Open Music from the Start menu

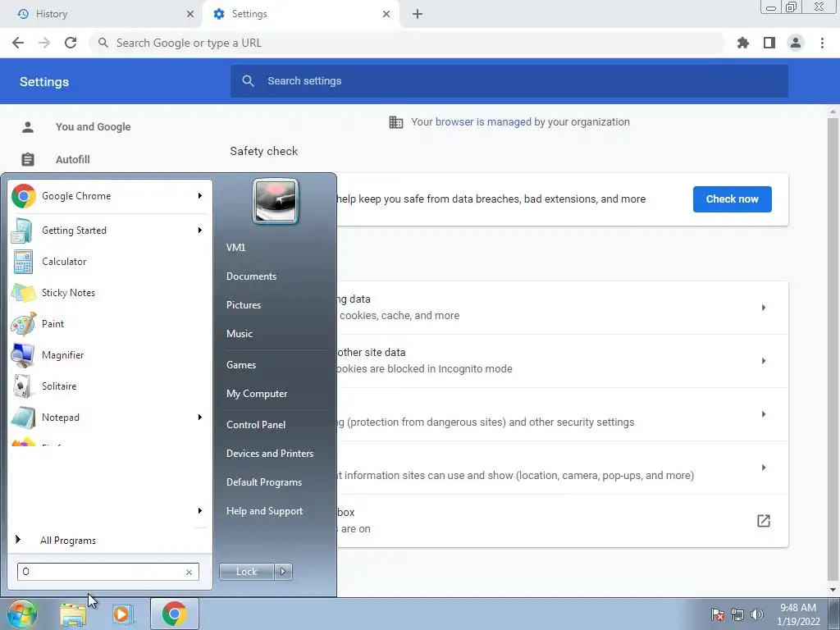(x=240, y=334)
